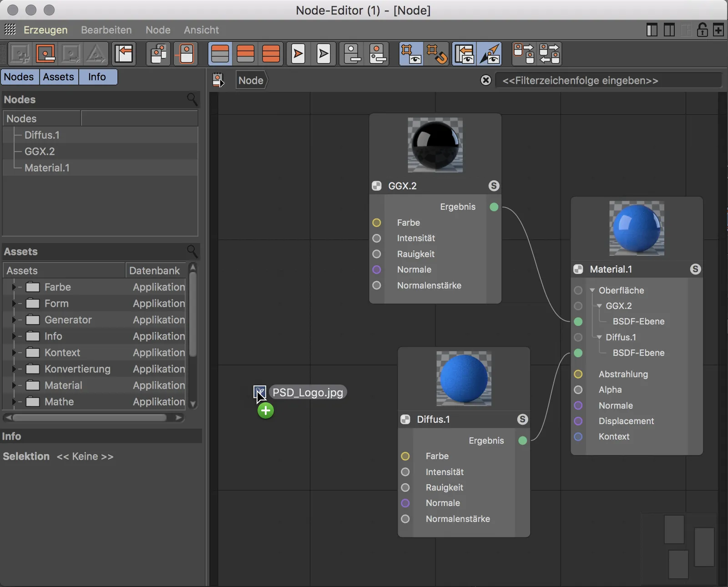Select the second port display mode icon
Image resolution: width=728 pixels, height=587 pixels.
[246, 54]
